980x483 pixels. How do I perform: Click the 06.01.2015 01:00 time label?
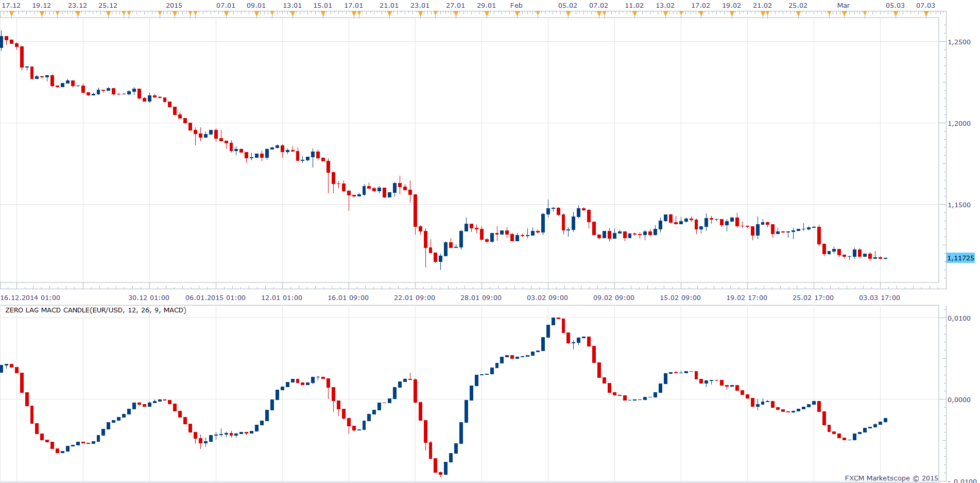(x=215, y=298)
